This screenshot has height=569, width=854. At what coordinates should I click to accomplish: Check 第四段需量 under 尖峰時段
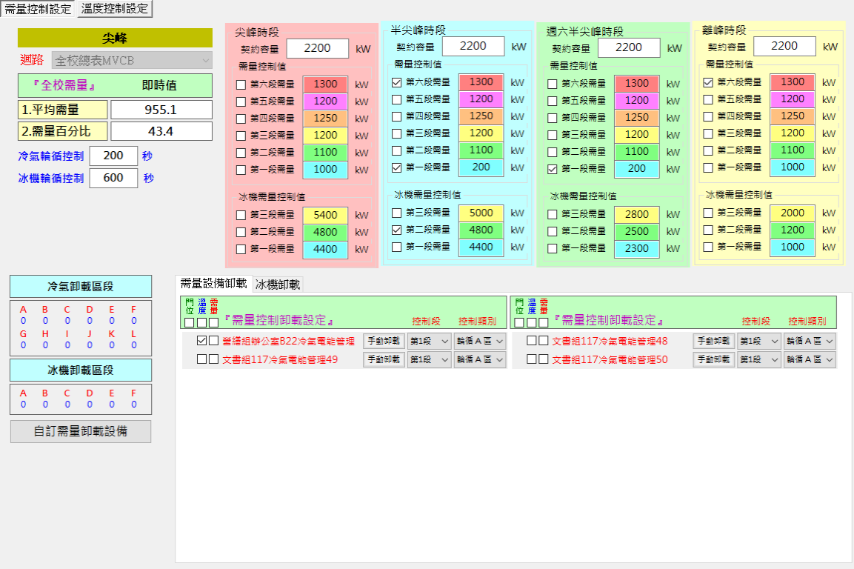point(240,118)
